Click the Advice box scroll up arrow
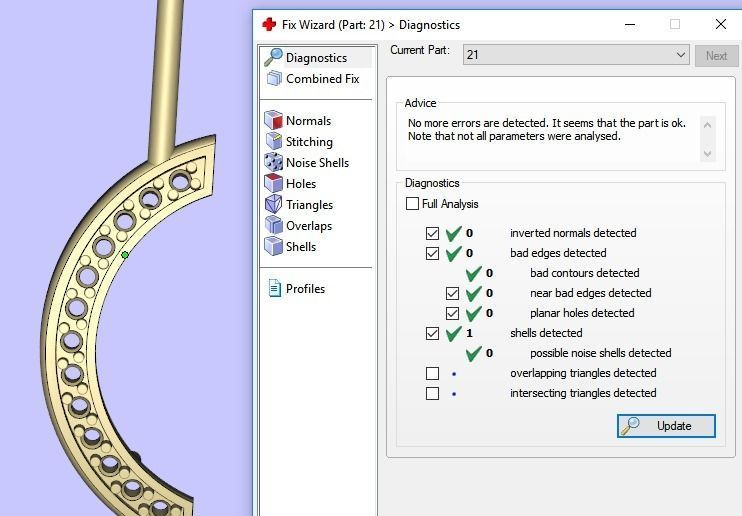The width and height of the screenshot is (742, 516). tap(707, 125)
